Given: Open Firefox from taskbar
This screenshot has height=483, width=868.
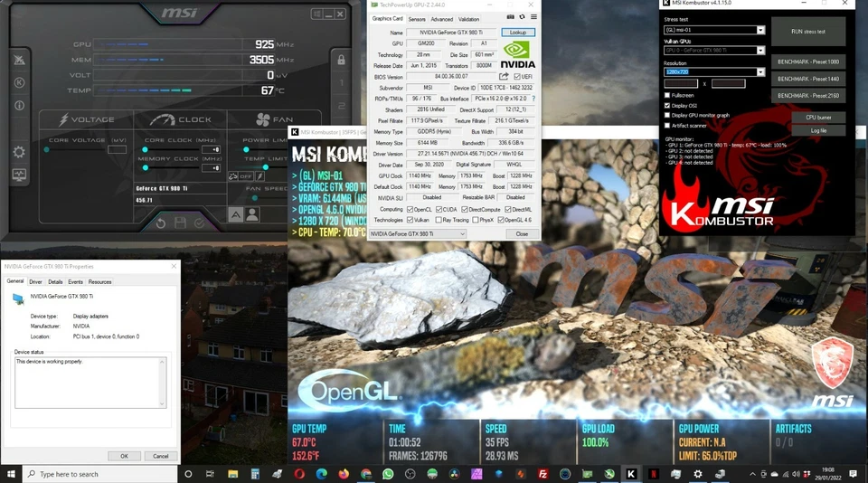Looking at the screenshot, I should tap(344, 474).
